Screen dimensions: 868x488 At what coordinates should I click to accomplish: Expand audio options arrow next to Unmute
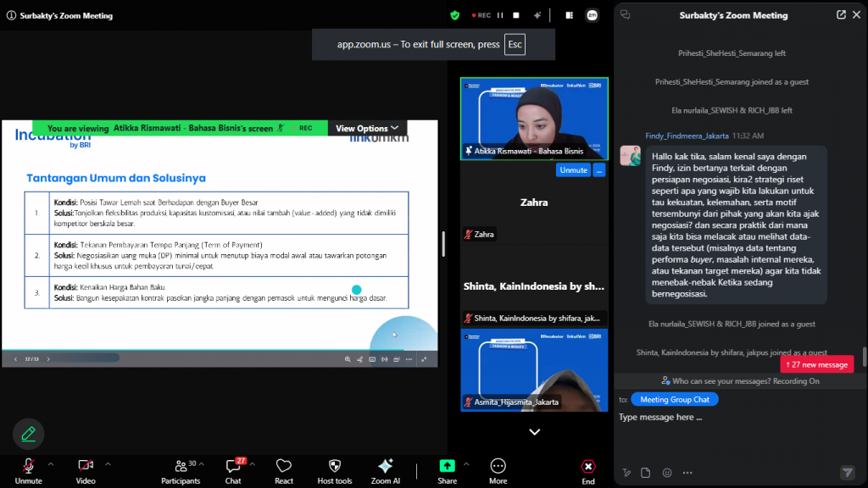50,464
